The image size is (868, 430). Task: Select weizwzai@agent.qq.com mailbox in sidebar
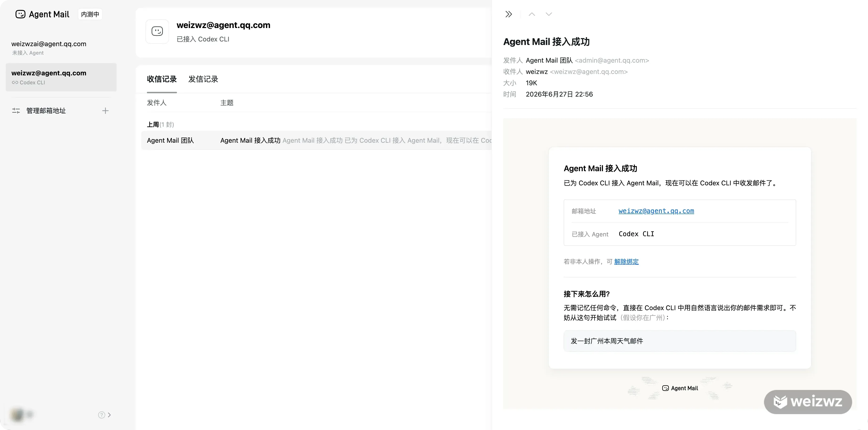(61, 48)
